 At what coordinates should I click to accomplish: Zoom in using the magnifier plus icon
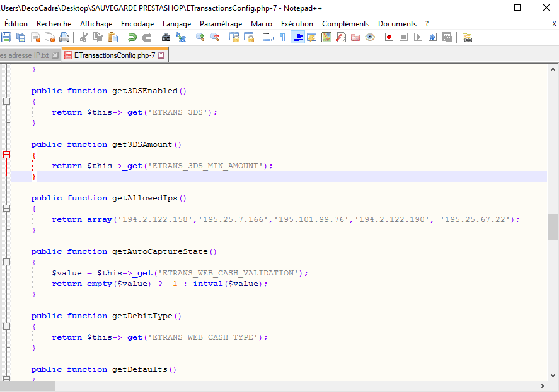coord(200,37)
